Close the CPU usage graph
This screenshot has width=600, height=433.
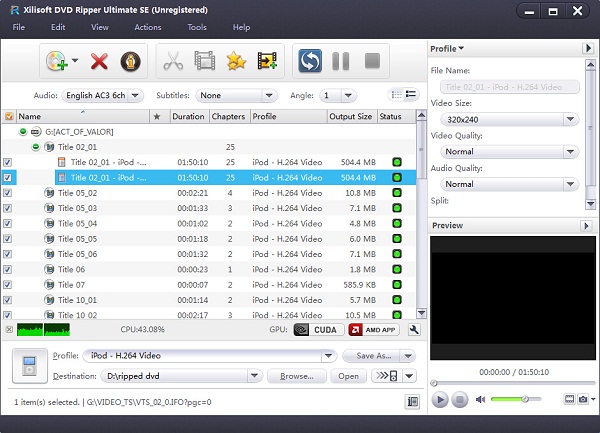pos(9,329)
